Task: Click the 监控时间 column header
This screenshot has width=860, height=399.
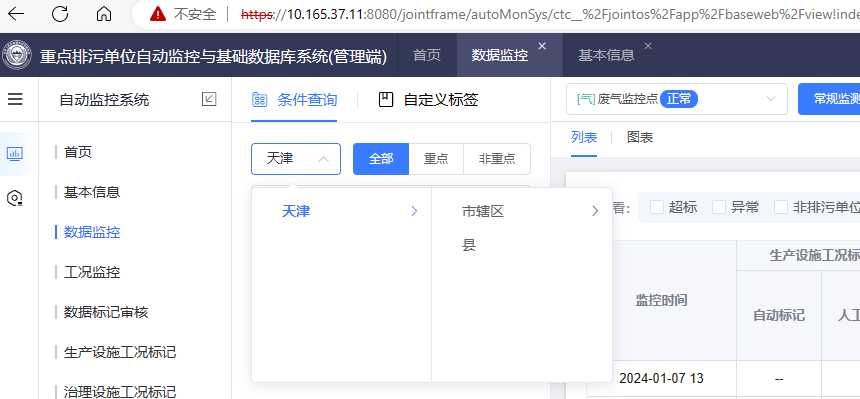Action: [x=661, y=300]
